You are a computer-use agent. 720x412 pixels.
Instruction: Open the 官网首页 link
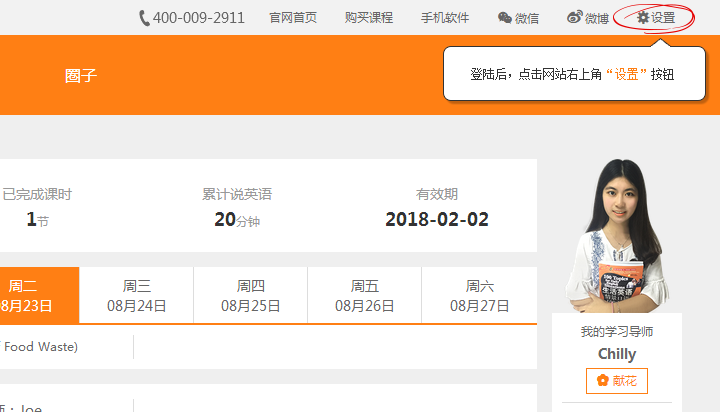[293, 18]
